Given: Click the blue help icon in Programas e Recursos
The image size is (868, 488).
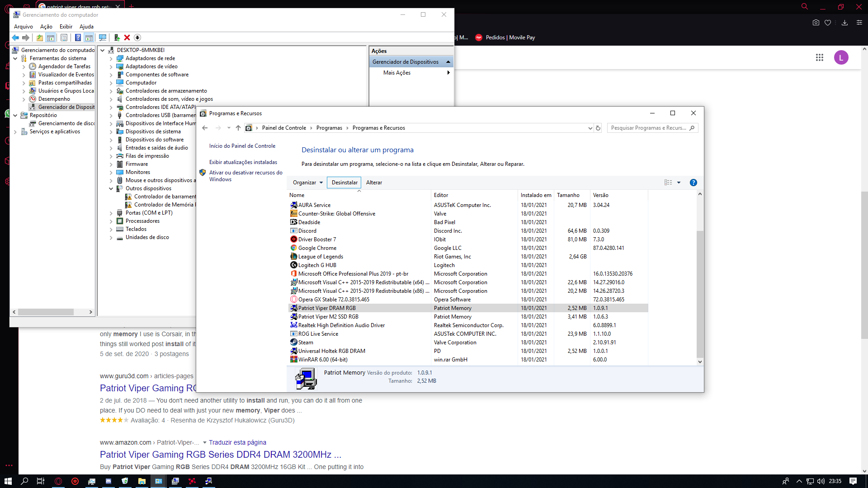Looking at the screenshot, I should (x=693, y=183).
